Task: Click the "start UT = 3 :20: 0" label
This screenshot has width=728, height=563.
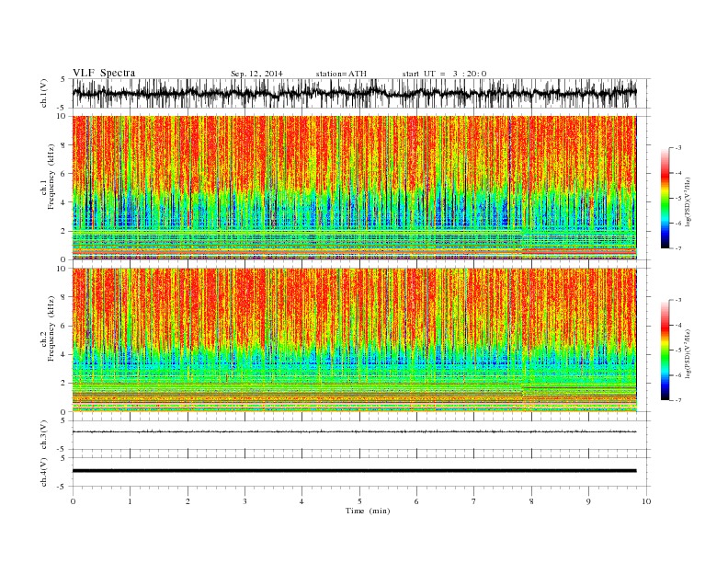Action: click(444, 74)
